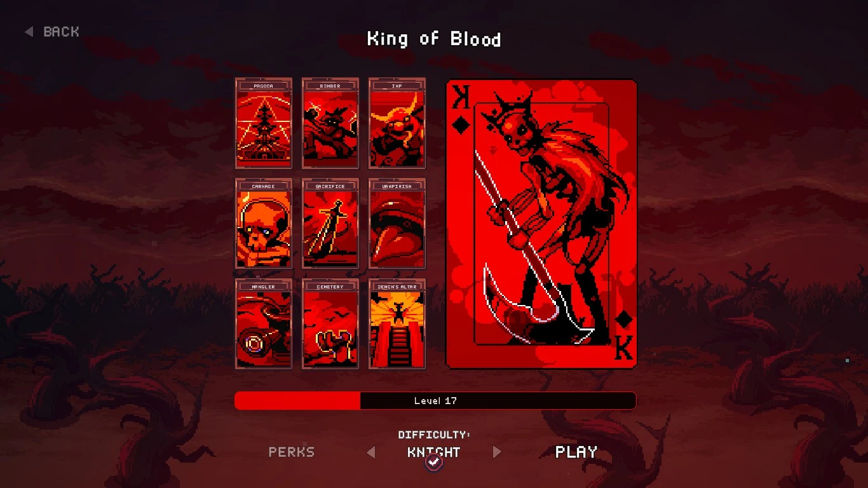This screenshot has height=488, width=868.
Task: Open the Perks menu
Action: [292, 452]
